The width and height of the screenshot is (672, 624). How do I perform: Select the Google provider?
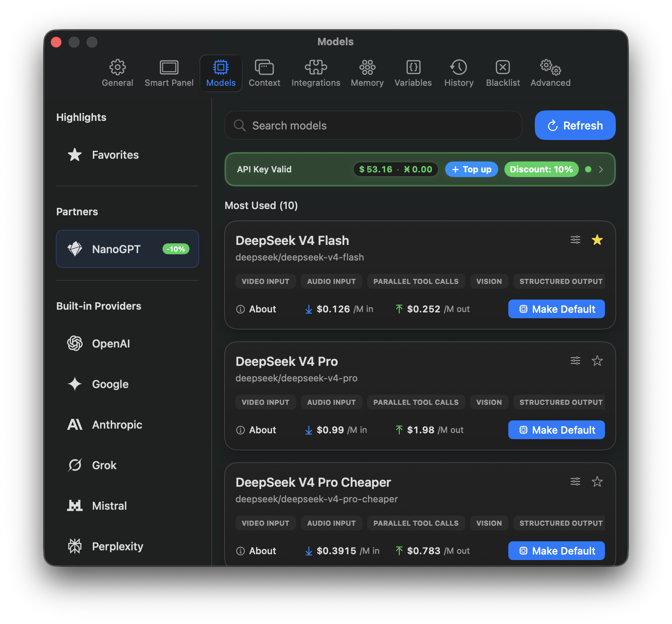[x=127, y=384]
